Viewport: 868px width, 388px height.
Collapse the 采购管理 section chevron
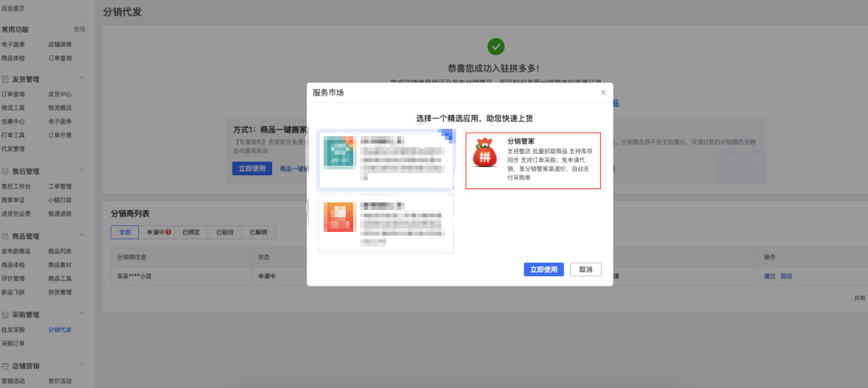[82, 314]
